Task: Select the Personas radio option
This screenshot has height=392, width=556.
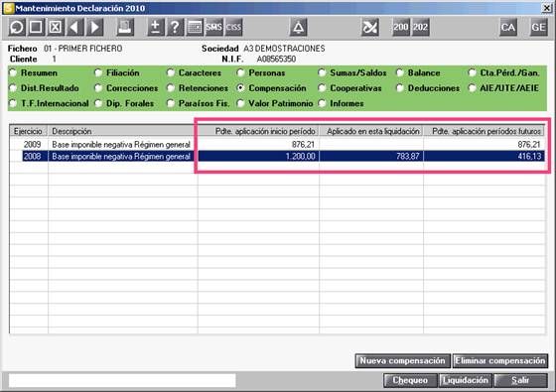Action: [x=240, y=72]
